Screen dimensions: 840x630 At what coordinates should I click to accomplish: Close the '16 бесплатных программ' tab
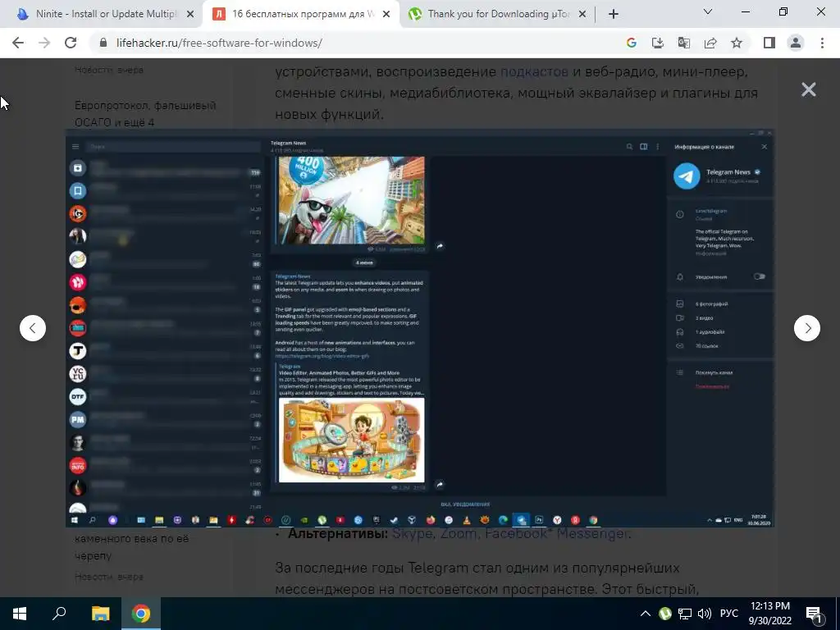[386, 15]
